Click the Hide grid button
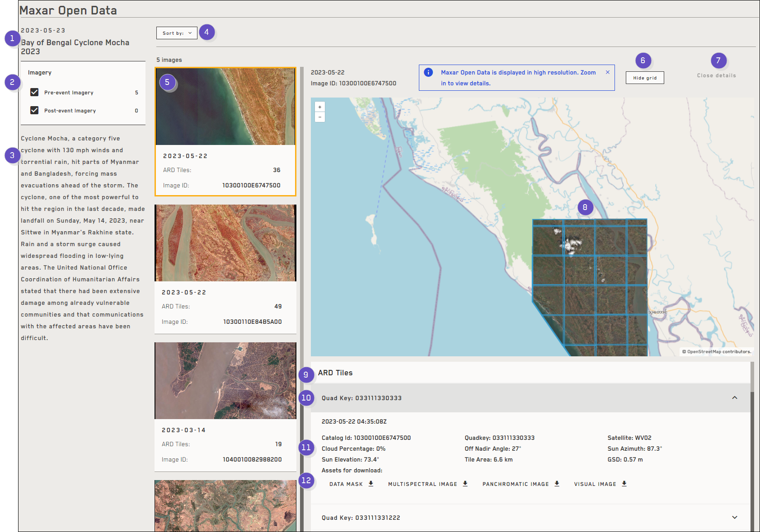 (x=645, y=78)
